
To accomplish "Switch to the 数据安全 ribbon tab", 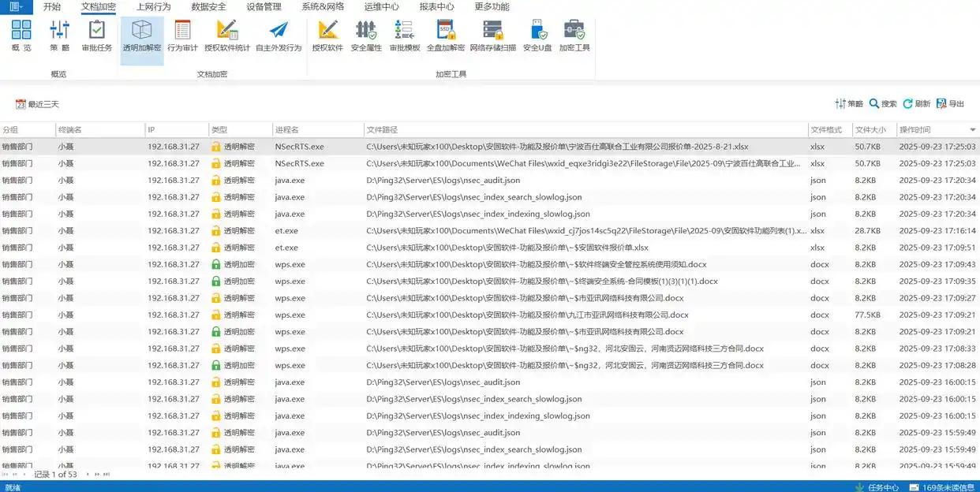I will coord(208,6).
